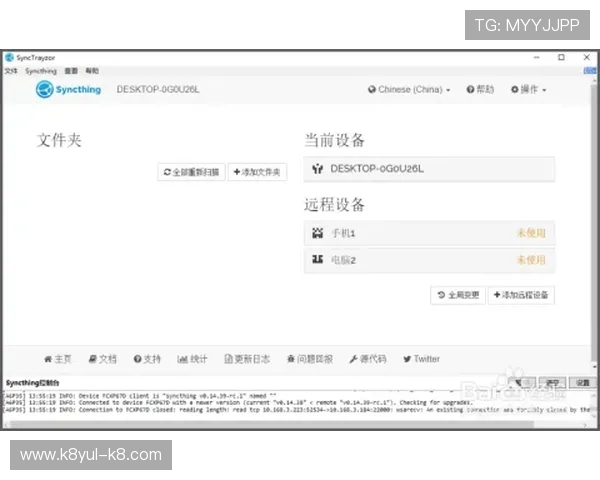Click the 帮助 help link in the header
The image size is (600, 480).
point(480,90)
